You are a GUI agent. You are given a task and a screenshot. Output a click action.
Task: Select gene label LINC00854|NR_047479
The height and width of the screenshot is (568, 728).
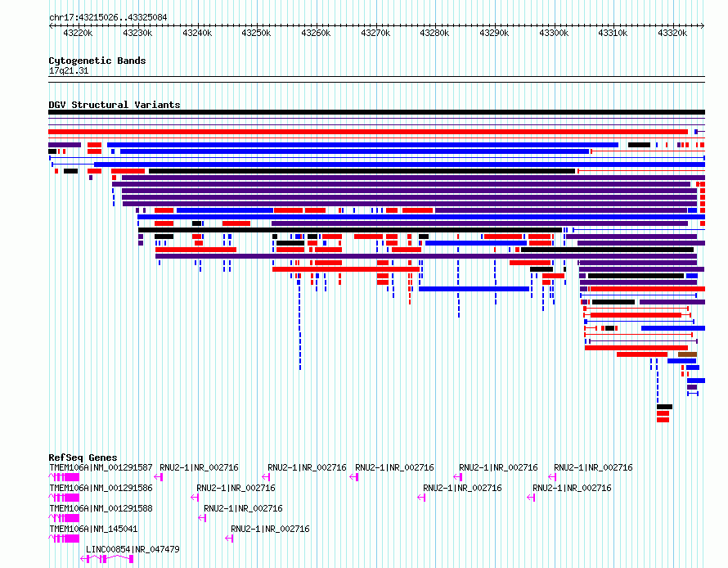point(133,549)
